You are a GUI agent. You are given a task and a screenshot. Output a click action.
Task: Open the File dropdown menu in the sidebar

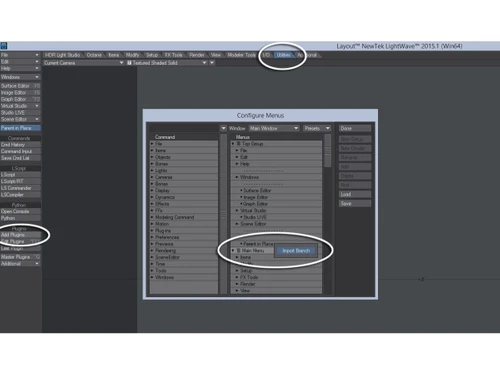point(20,55)
